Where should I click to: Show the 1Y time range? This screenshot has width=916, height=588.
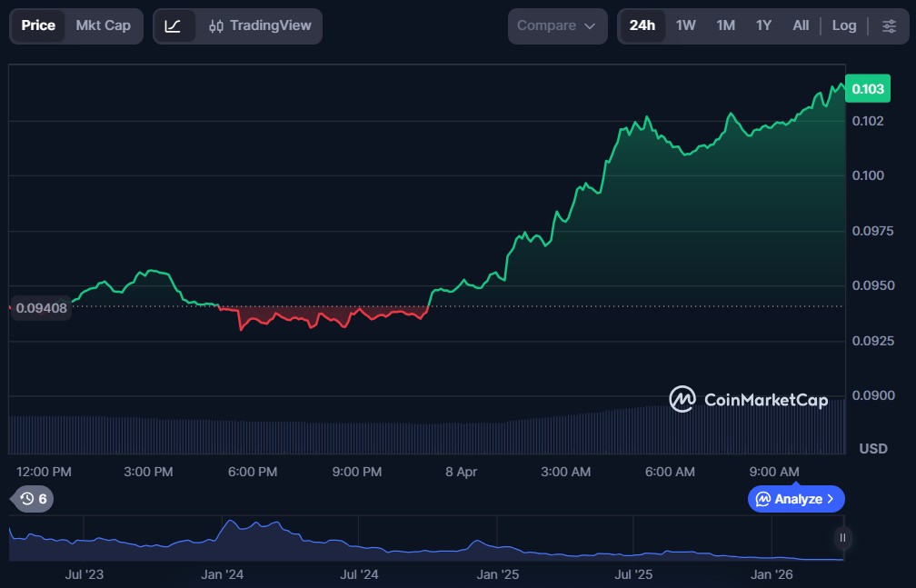click(x=763, y=26)
